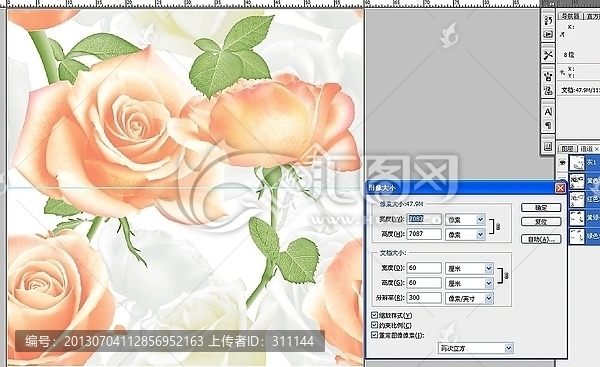Open the Paragraph panel icon
The width and height of the screenshot is (600, 367).
548,126
